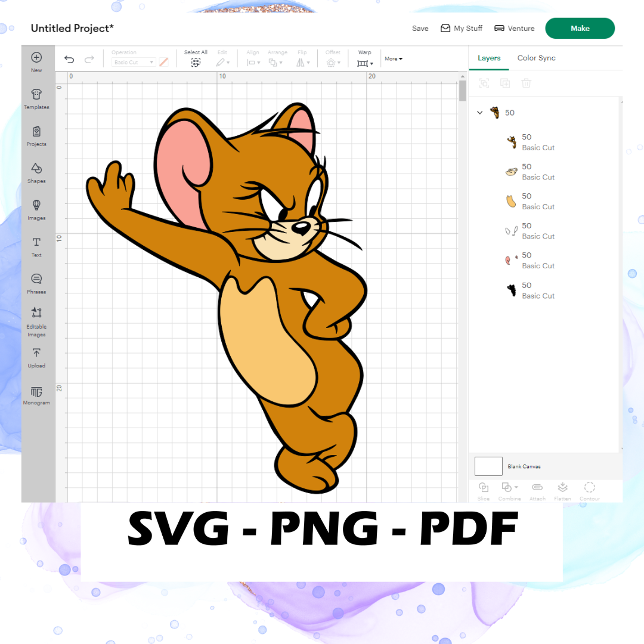644x644 pixels.
Task: Click the Slice tool
Action: 484,491
